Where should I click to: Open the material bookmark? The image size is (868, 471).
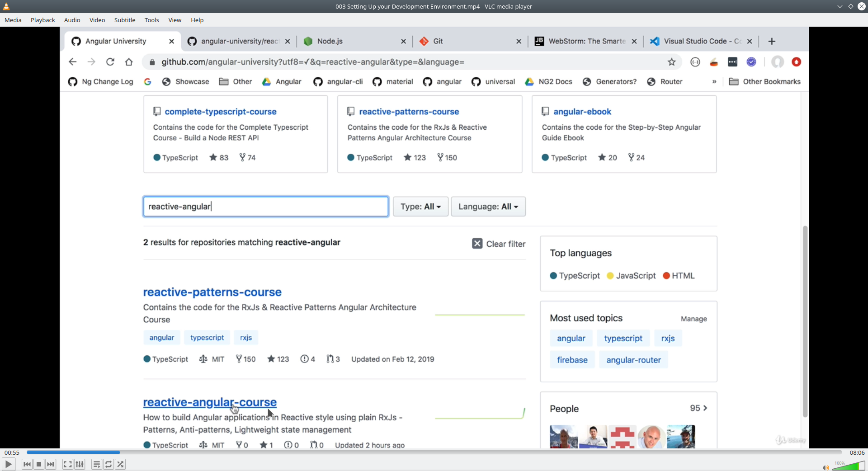point(393,81)
